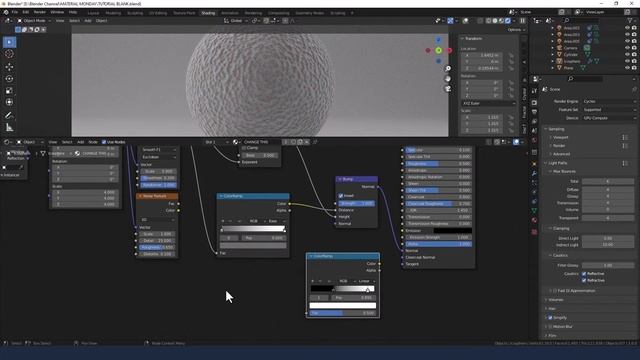This screenshot has height=360, width=640.
Task: Open the Render properties tab icon
Action: [x=534, y=102]
